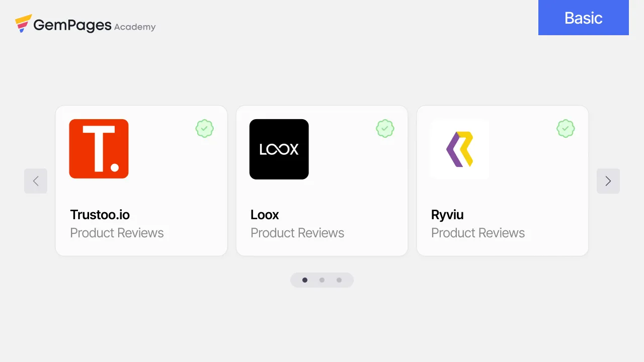Click the Trustoo.io app logo
The height and width of the screenshot is (362, 644).
tap(99, 149)
